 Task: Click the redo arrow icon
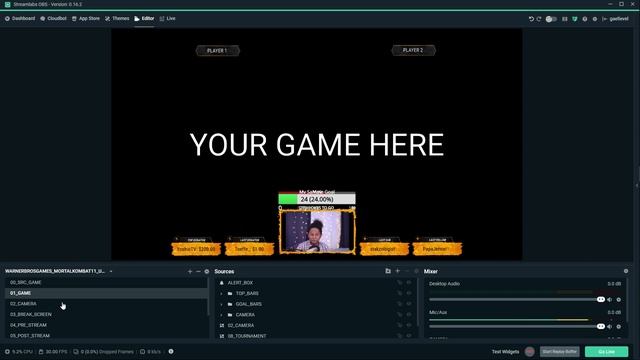point(539,19)
